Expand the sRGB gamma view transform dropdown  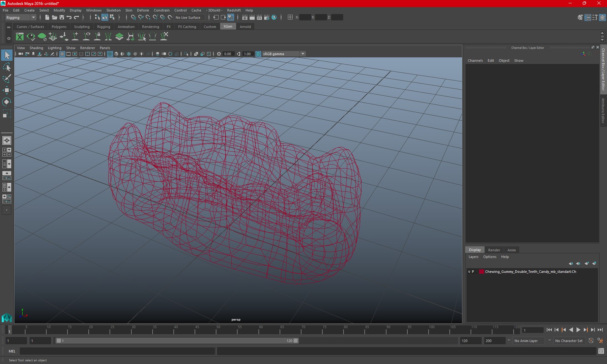pos(284,54)
